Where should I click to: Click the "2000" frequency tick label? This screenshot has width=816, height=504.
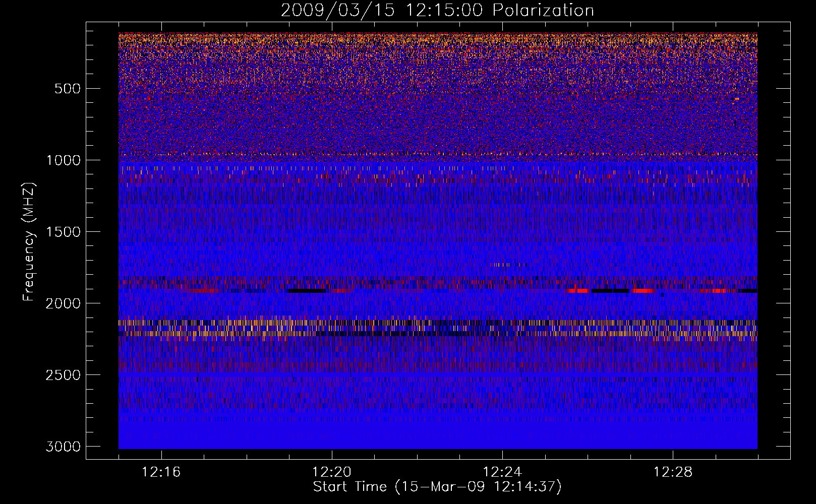[63, 303]
